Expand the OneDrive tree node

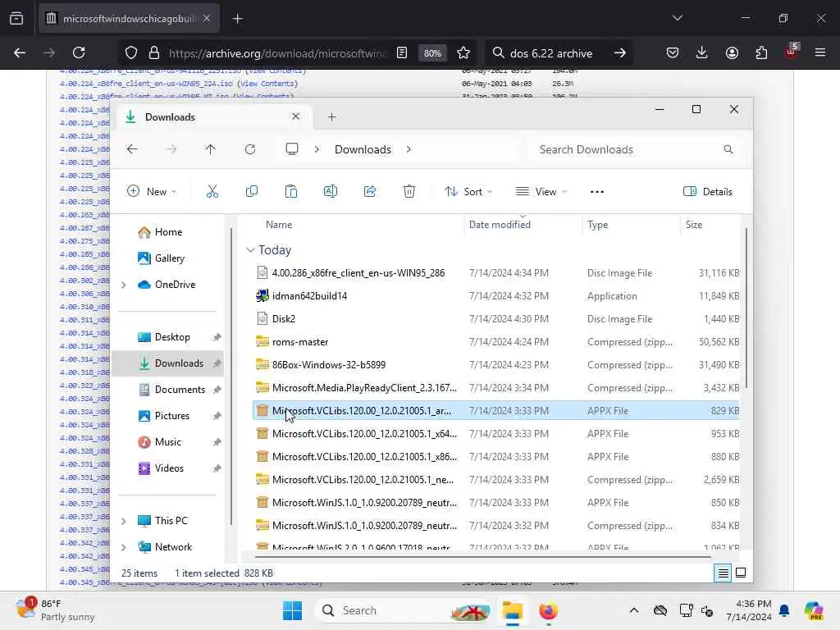(x=124, y=285)
